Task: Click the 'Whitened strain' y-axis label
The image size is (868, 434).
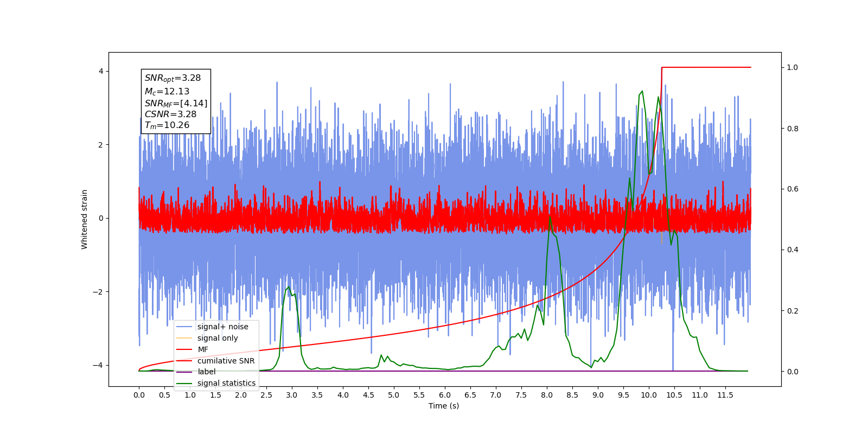Action: pos(84,219)
